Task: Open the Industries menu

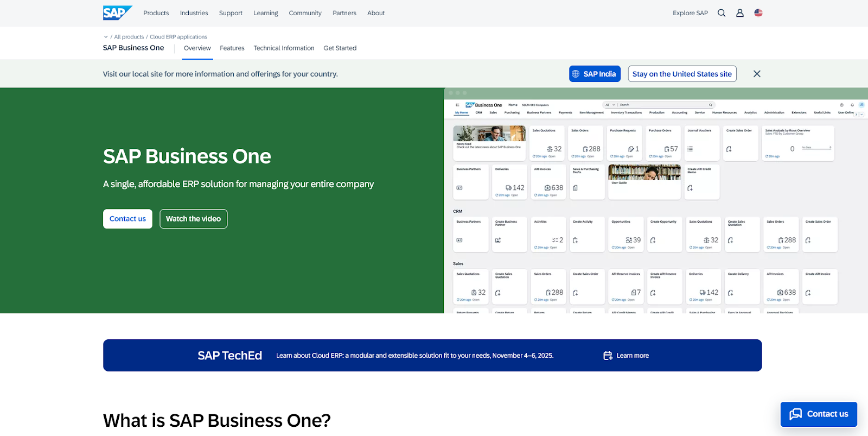Action: (194, 13)
